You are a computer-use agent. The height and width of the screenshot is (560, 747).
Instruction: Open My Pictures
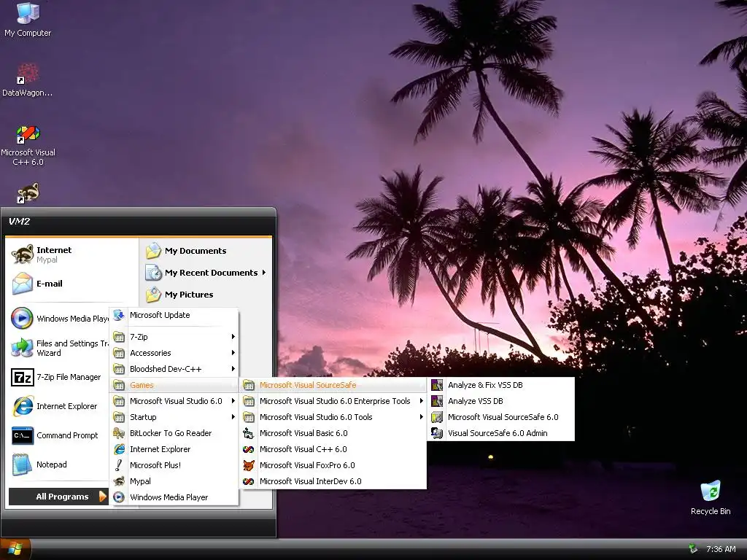(x=206, y=295)
